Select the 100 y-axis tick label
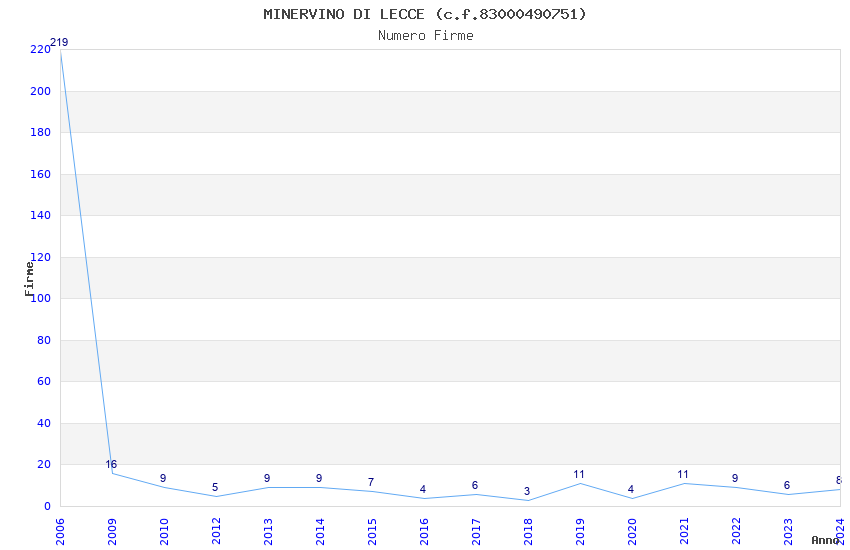Image resolution: width=850 pixels, height=550 pixels. click(40, 299)
